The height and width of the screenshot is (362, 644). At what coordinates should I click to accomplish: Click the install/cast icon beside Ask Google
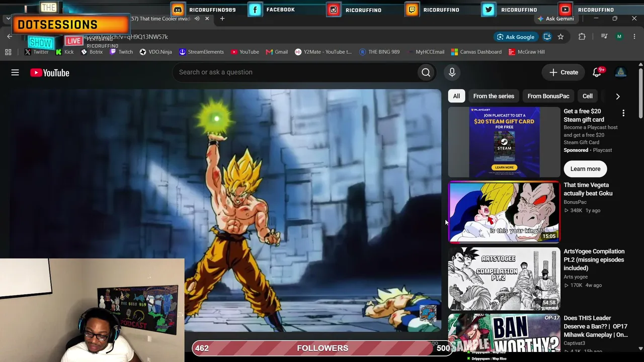click(x=547, y=37)
